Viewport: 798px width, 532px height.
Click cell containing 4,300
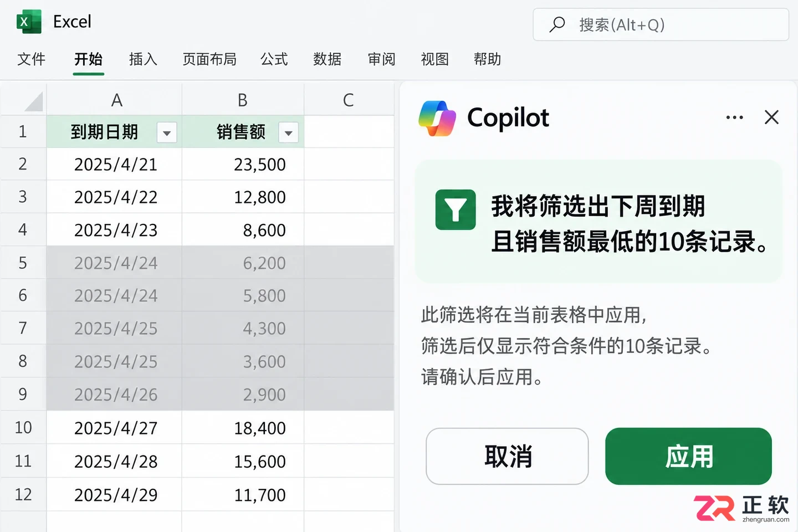[243, 328]
